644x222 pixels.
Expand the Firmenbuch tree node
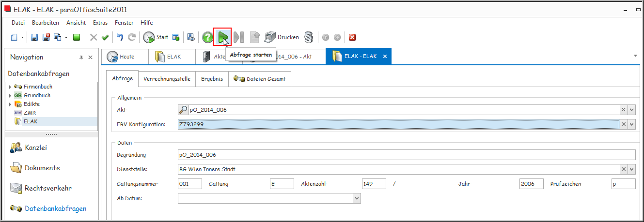(x=10, y=87)
